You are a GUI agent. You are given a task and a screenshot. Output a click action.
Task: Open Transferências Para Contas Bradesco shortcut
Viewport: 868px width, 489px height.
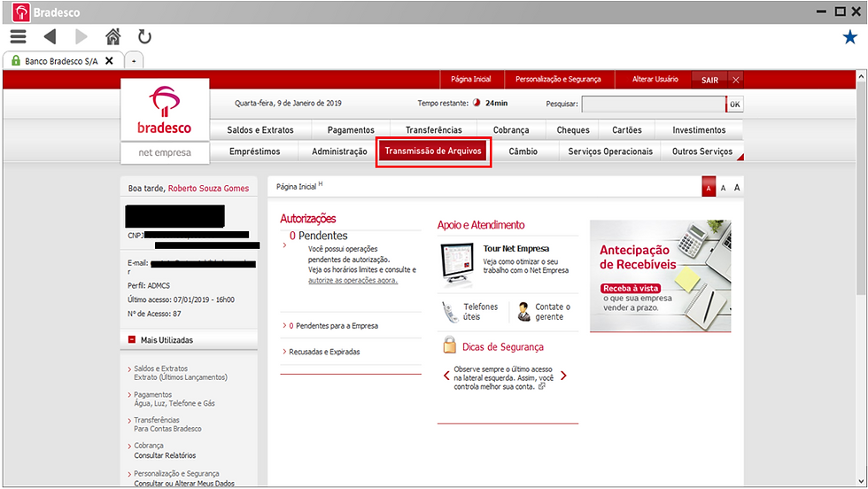(x=167, y=424)
